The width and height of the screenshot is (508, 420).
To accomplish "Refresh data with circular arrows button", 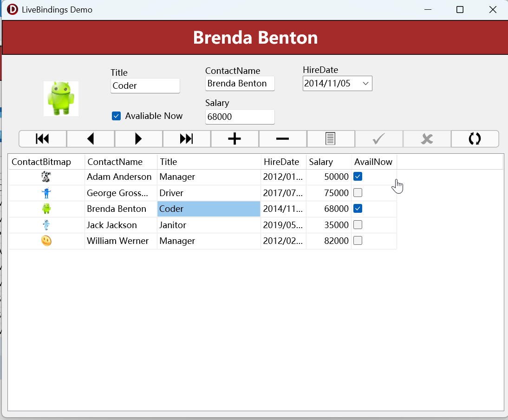I will click(475, 139).
